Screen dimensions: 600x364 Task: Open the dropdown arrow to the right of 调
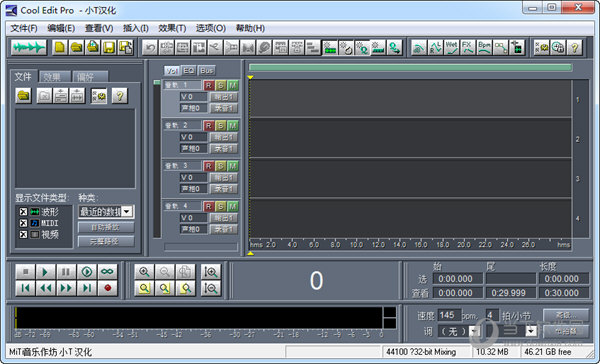click(531, 331)
